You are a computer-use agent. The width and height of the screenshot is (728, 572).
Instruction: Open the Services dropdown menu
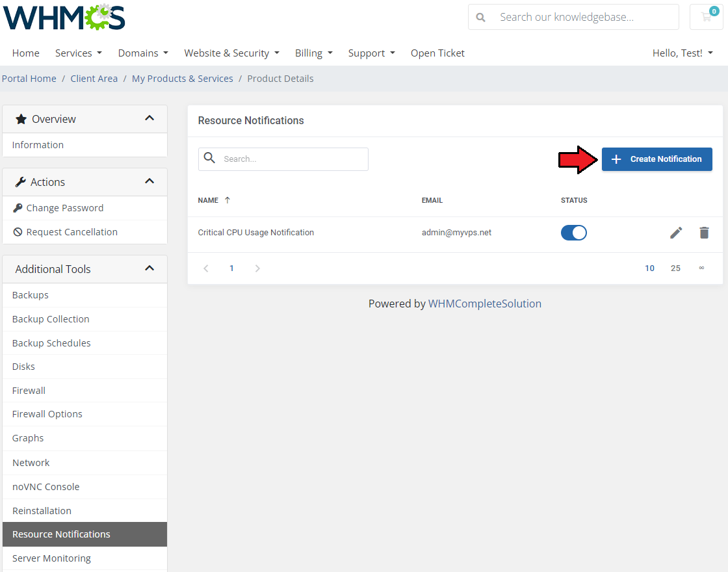(78, 53)
